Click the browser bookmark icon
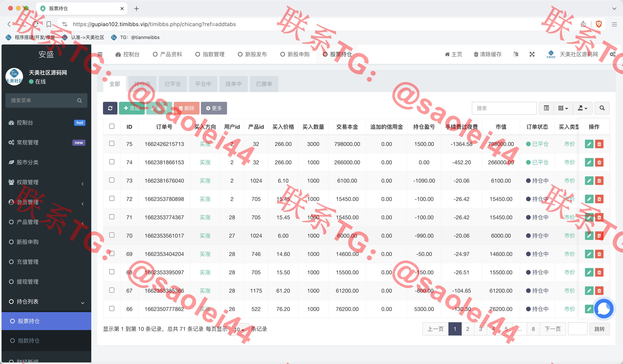 [x=49, y=24]
